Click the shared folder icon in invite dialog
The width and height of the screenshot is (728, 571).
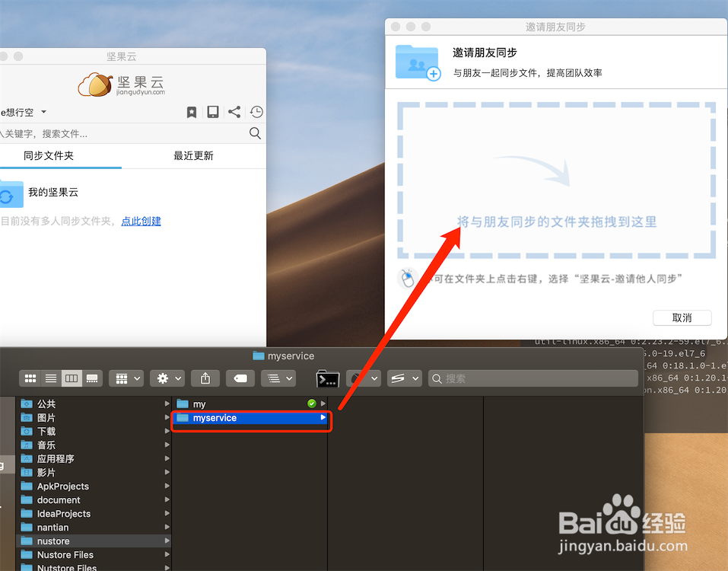tap(418, 62)
